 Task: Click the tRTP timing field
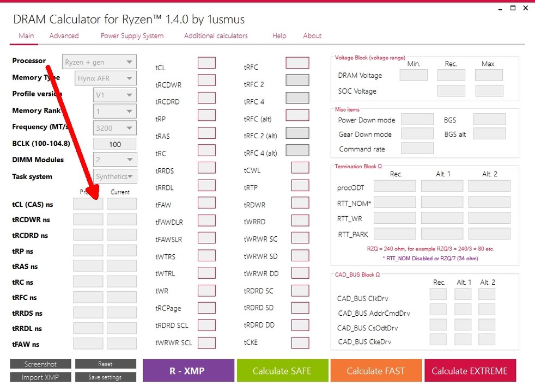(x=300, y=185)
